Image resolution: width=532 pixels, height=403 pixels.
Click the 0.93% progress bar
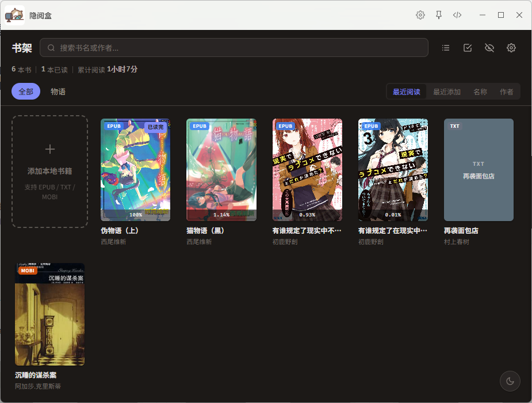click(x=307, y=215)
